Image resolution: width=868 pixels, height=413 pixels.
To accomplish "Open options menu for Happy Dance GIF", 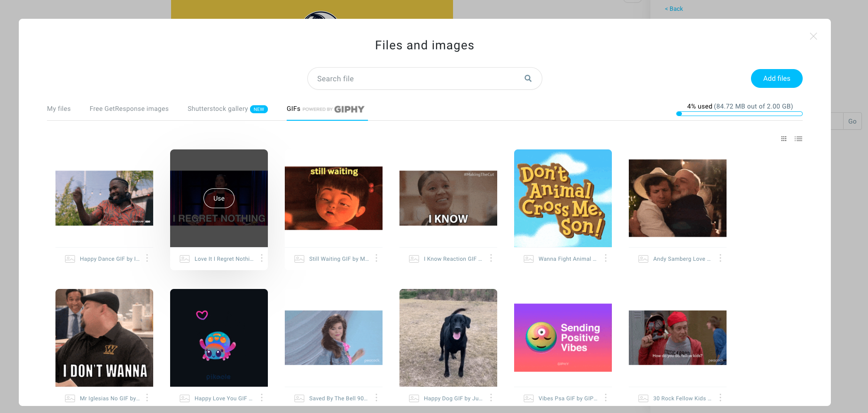I will 147,258.
